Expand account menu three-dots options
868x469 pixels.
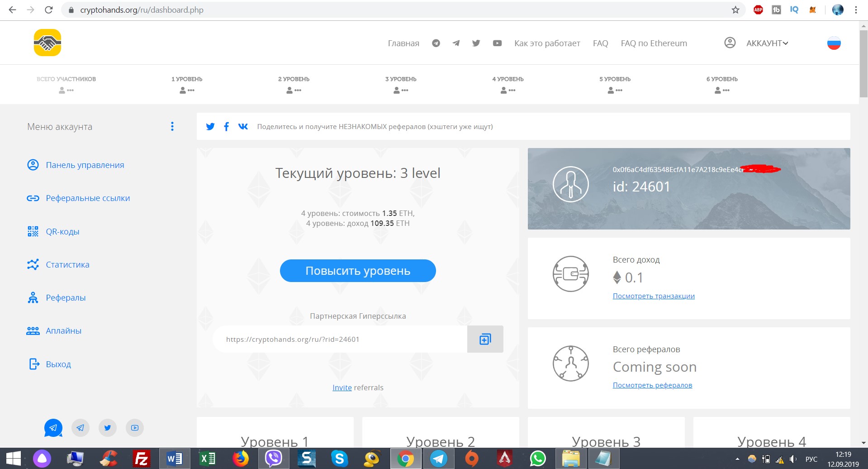click(172, 126)
